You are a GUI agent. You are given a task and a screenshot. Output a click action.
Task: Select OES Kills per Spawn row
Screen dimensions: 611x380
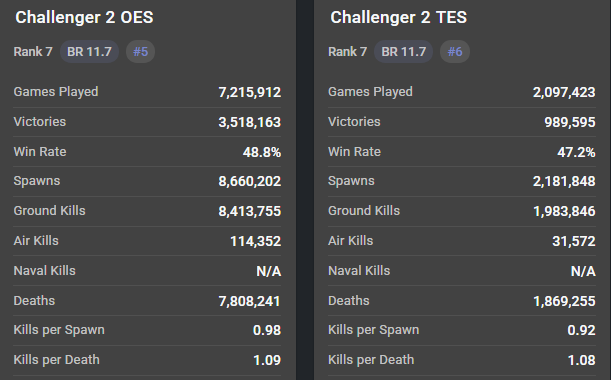pyautogui.click(x=147, y=330)
